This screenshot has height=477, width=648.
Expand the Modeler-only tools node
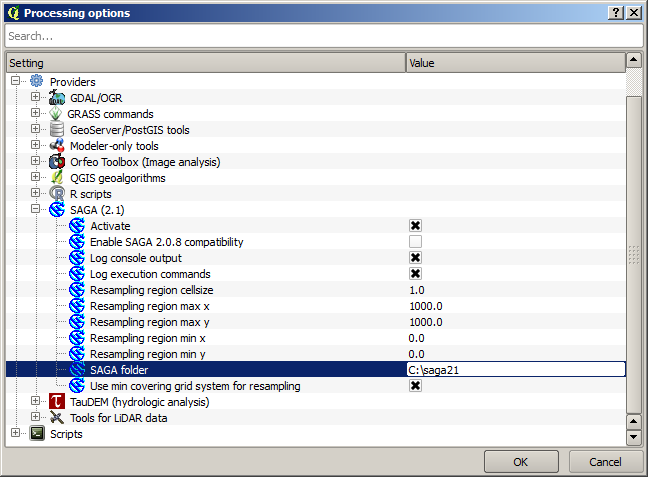pos(36,146)
